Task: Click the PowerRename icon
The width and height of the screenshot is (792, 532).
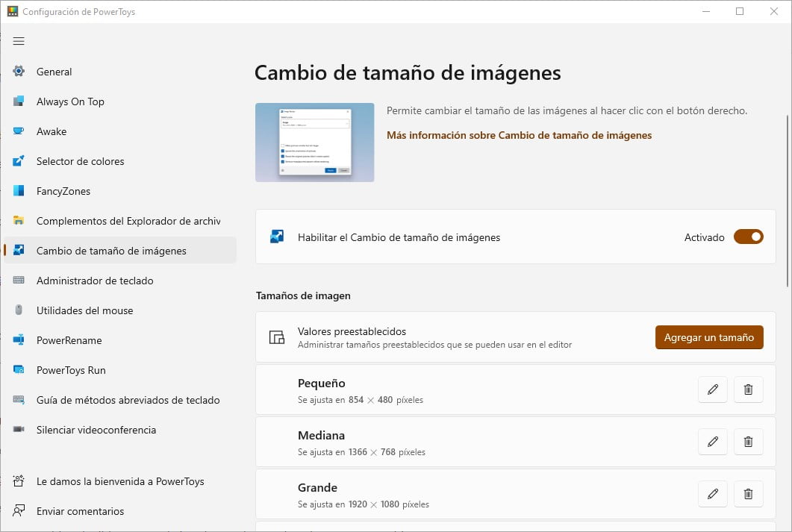Action: (x=19, y=339)
